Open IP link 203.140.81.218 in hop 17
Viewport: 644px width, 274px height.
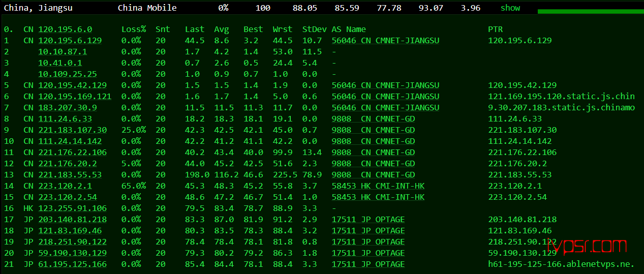point(73,220)
